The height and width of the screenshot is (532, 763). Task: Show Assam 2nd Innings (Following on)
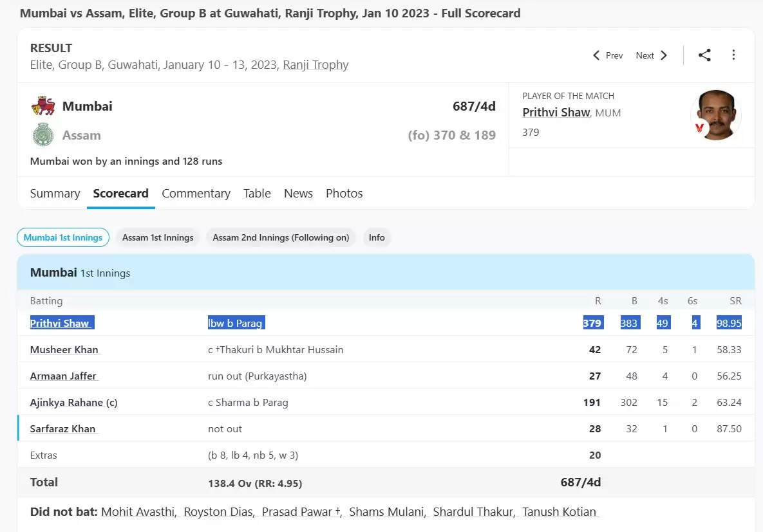click(281, 237)
